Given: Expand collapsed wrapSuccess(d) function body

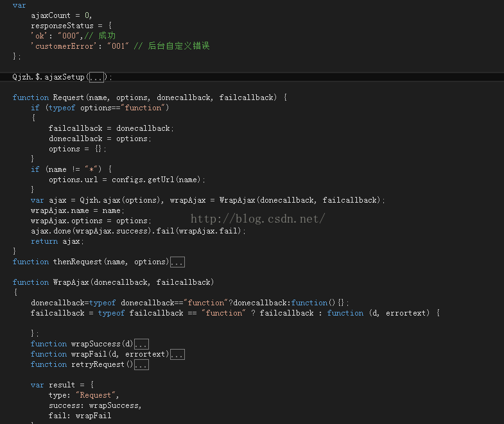Looking at the screenshot, I should tap(141, 344).
